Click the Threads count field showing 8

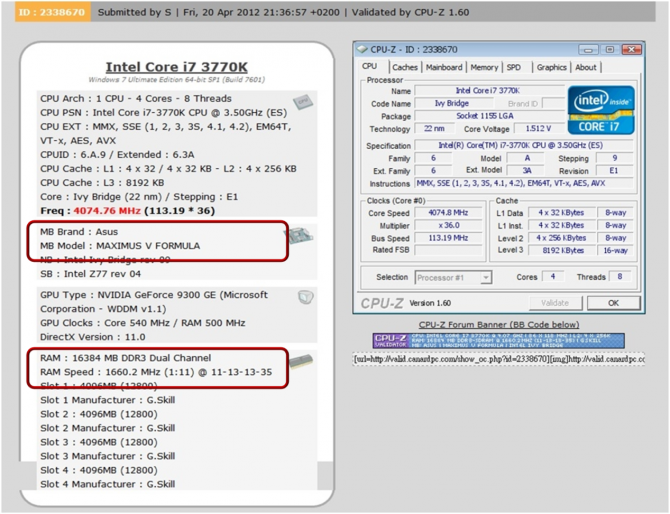(620, 276)
